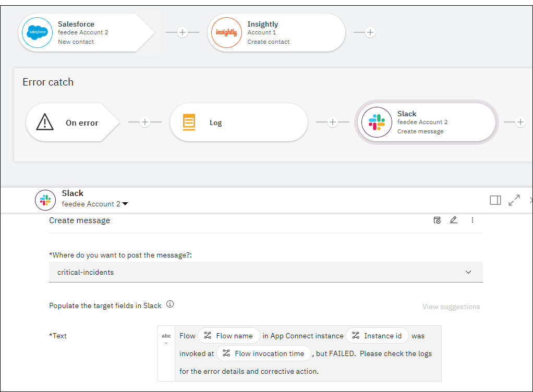Select the Insightly Create contact node

(276, 33)
